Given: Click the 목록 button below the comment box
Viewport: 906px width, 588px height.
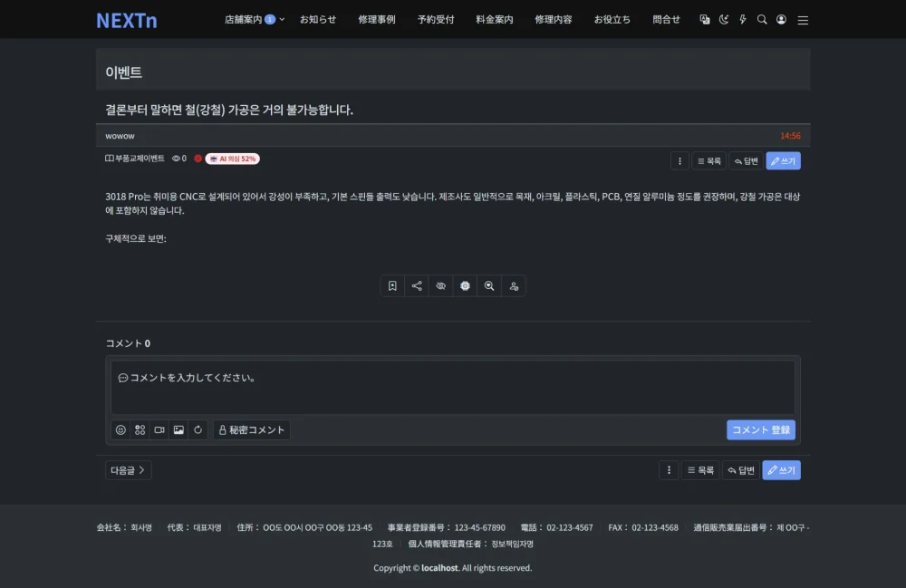Looking at the screenshot, I should pos(700,470).
